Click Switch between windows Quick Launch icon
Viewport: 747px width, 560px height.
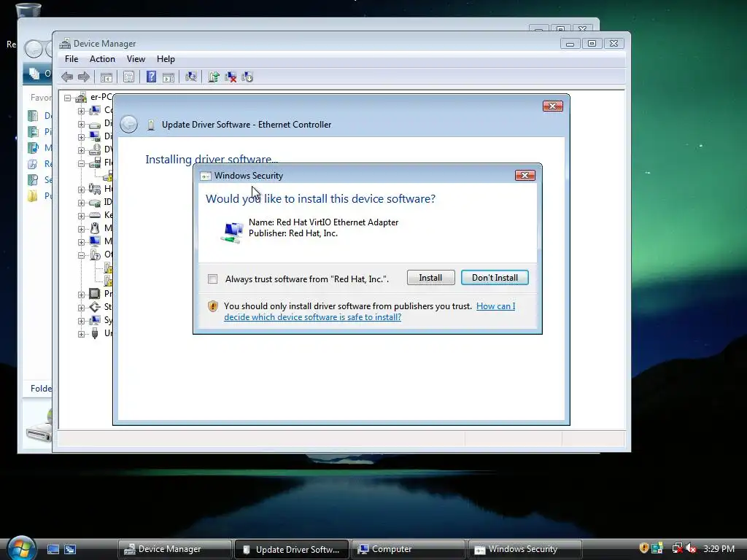click(x=70, y=549)
